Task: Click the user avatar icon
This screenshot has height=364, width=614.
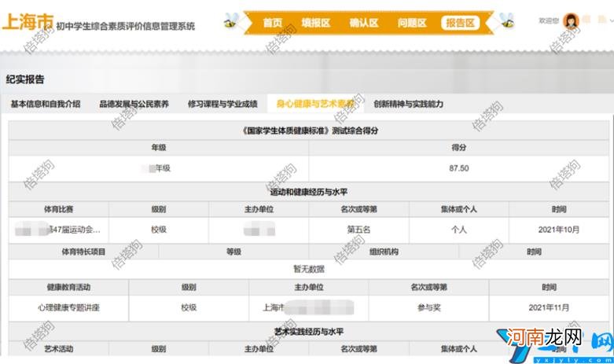Action: [571, 20]
